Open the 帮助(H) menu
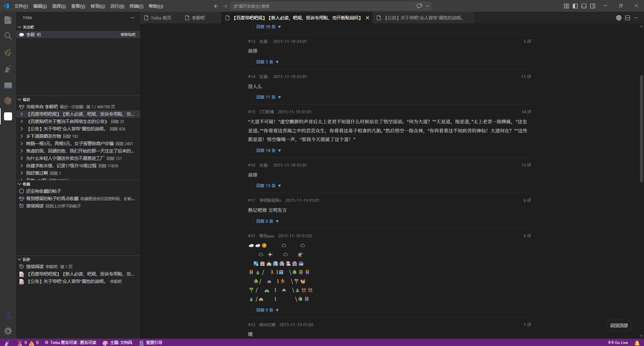The width and height of the screenshot is (644, 346). (156, 6)
